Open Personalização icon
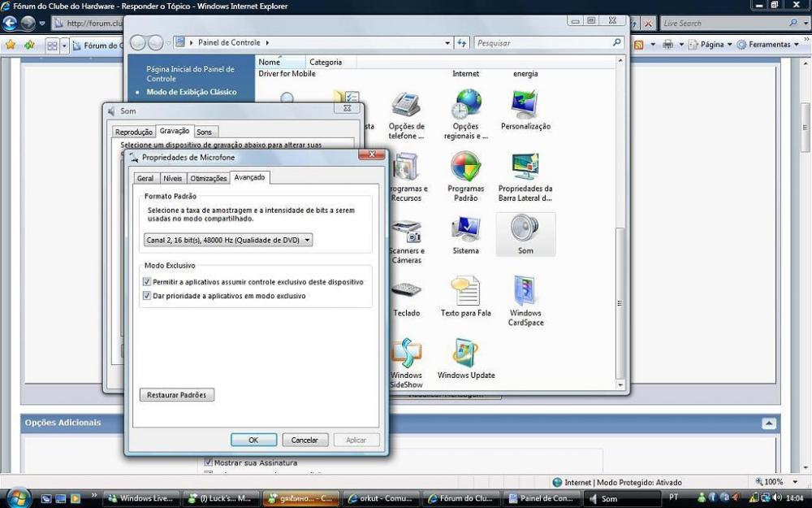The width and height of the screenshot is (812, 508). [x=525, y=110]
